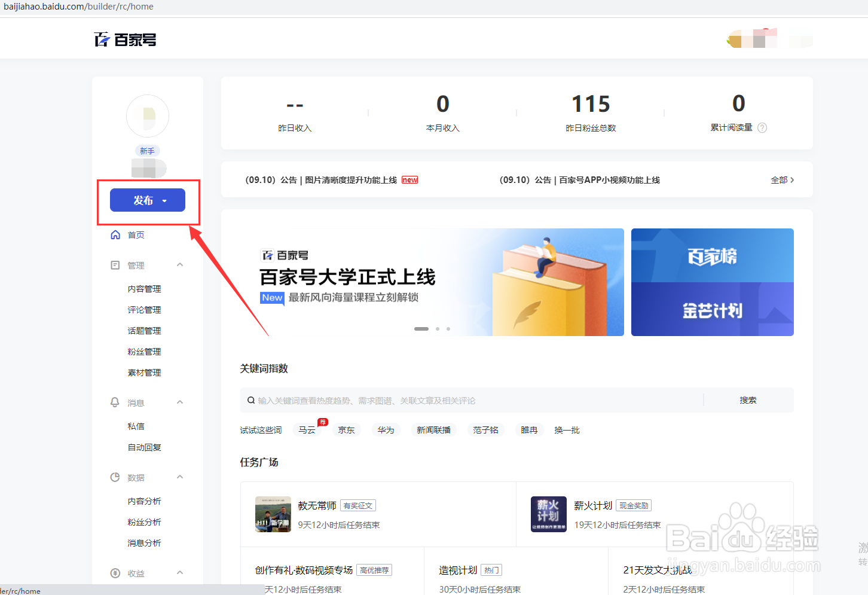The width and height of the screenshot is (868, 595).
Task: Go to 首页 in sidebar
Action: click(x=136, y=235)
